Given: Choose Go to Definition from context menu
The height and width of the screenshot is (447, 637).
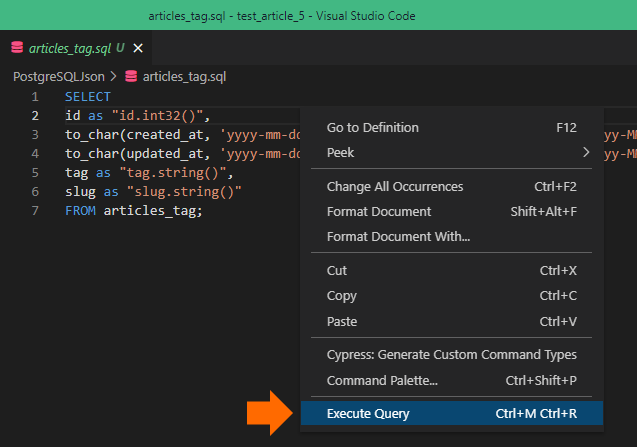Looking at the screenshot, I should tap(452, 128).
